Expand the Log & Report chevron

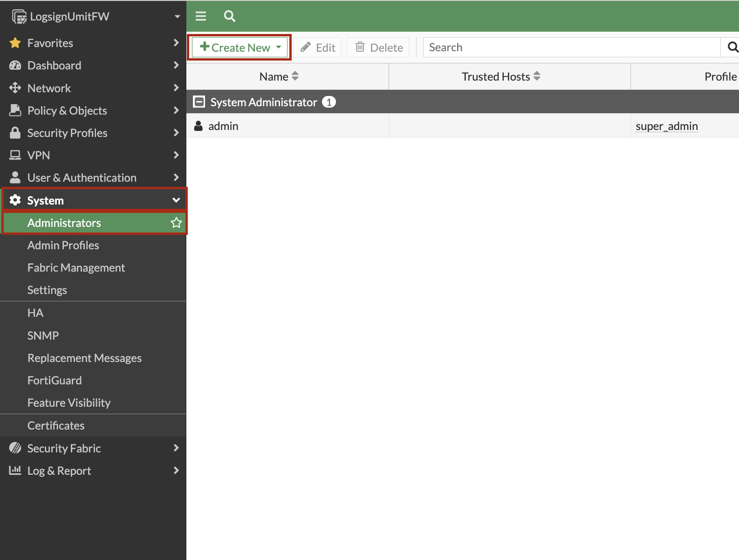176,470
